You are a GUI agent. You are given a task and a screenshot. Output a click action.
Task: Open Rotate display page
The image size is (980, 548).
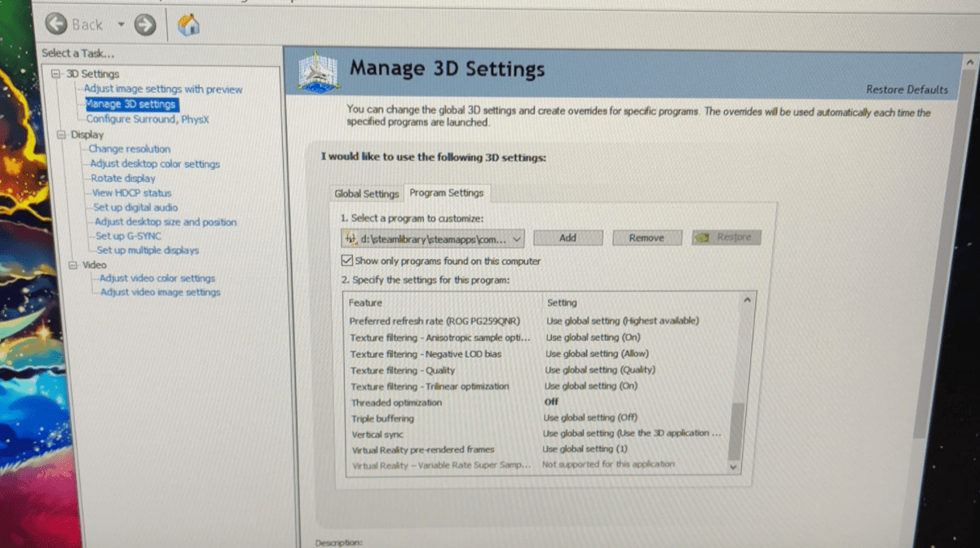(123, 179)
